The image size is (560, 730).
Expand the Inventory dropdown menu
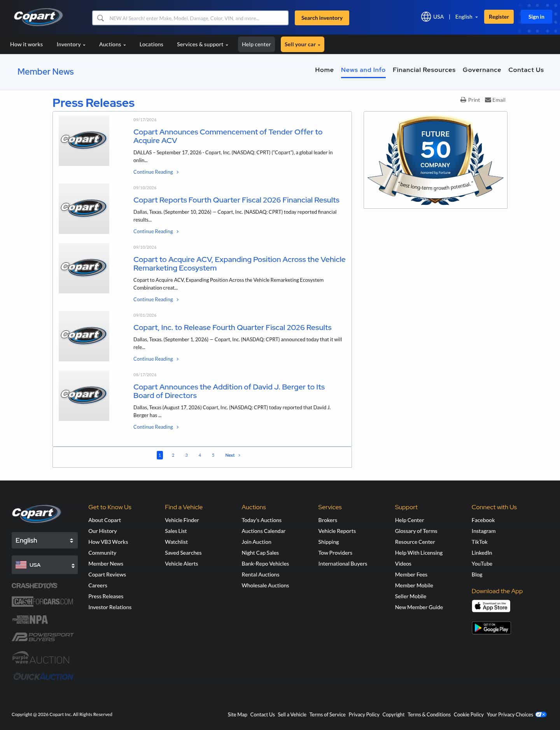pos(71,44)
